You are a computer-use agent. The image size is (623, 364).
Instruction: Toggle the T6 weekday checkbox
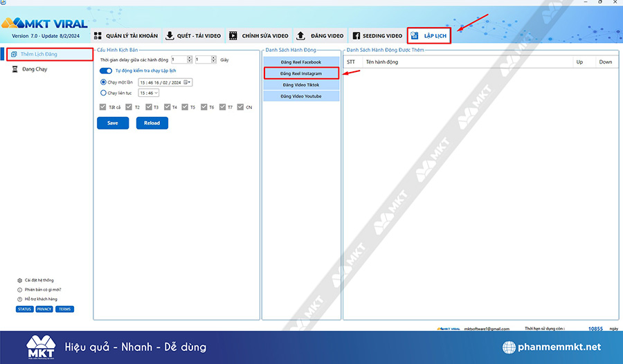pos(204,107)
